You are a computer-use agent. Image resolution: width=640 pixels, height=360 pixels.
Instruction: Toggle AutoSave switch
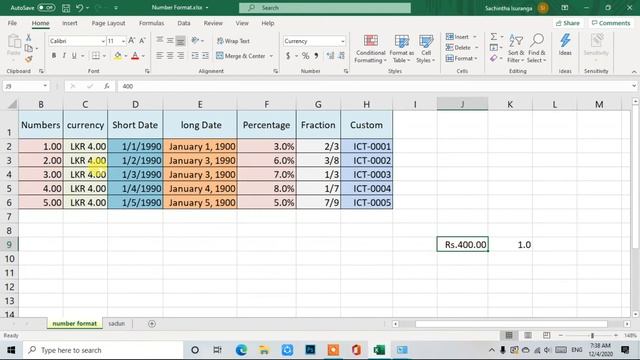tap(46, 8)
